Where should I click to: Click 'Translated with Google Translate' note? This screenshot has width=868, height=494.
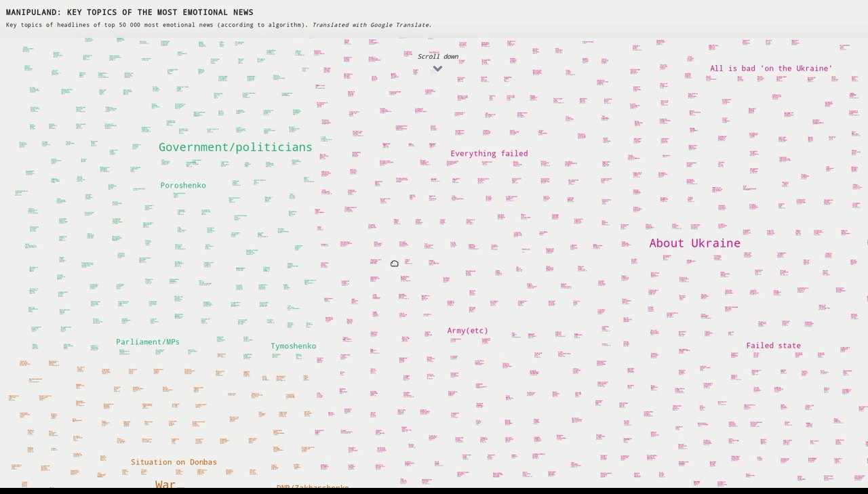coord(372,25)
